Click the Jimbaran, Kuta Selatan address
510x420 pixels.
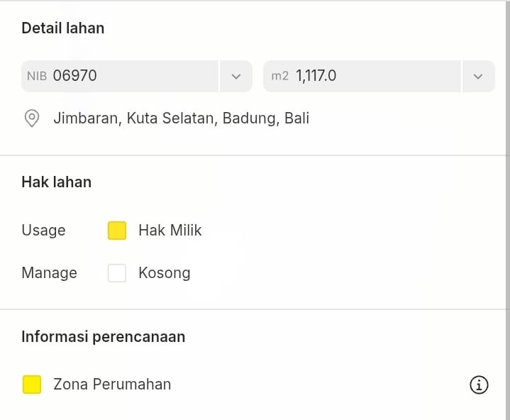pos(181,118)
